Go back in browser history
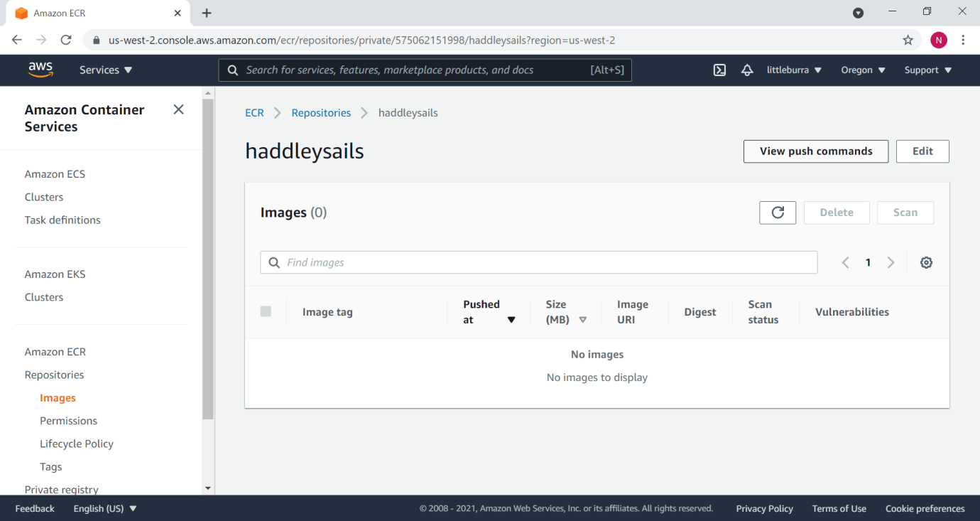Viewport: 980px width, 521px height. [x=17, y=41]
